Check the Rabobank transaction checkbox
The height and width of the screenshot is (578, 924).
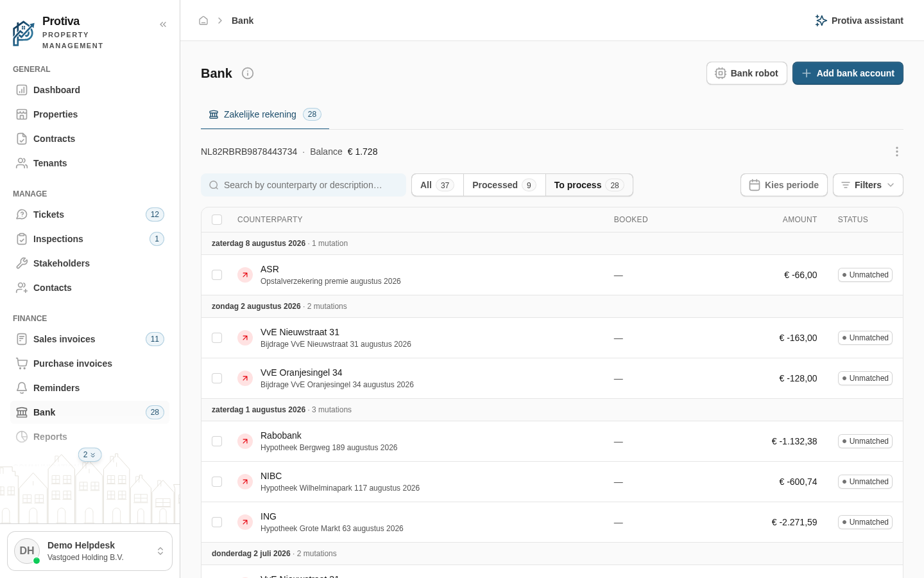pos(217,441)
